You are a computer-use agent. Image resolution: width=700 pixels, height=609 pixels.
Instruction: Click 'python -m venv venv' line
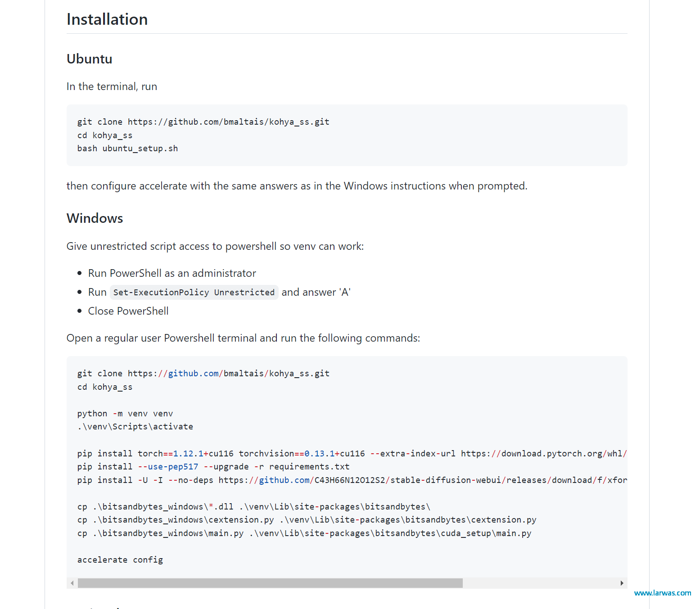tap(125, 414)
